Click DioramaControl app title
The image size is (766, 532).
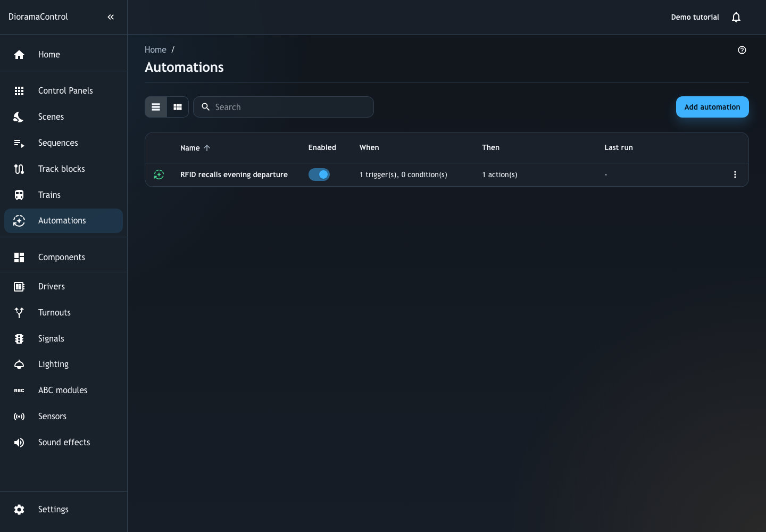coord(38,17)
